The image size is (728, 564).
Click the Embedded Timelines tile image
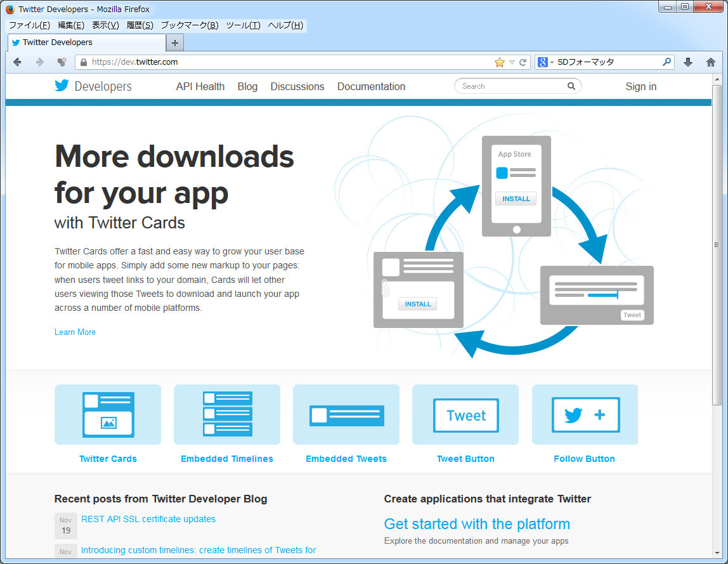click(x=227, y=414)
